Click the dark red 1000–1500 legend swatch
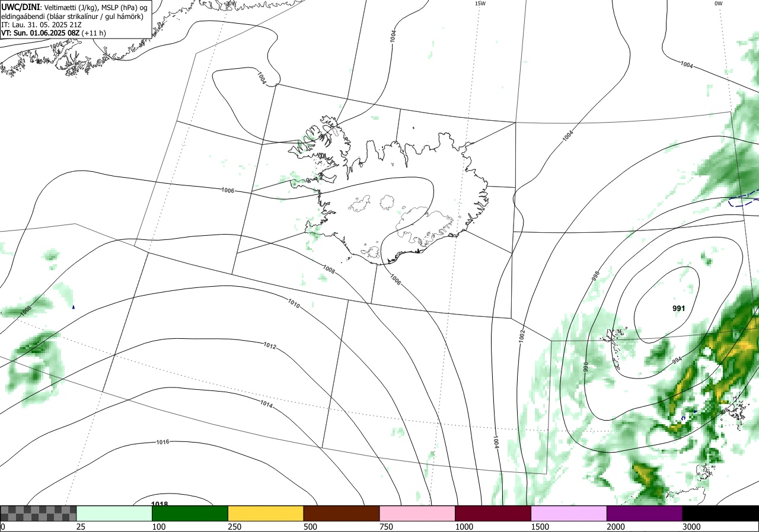Viewport: 759px width, 532px height. pos(493,513)
